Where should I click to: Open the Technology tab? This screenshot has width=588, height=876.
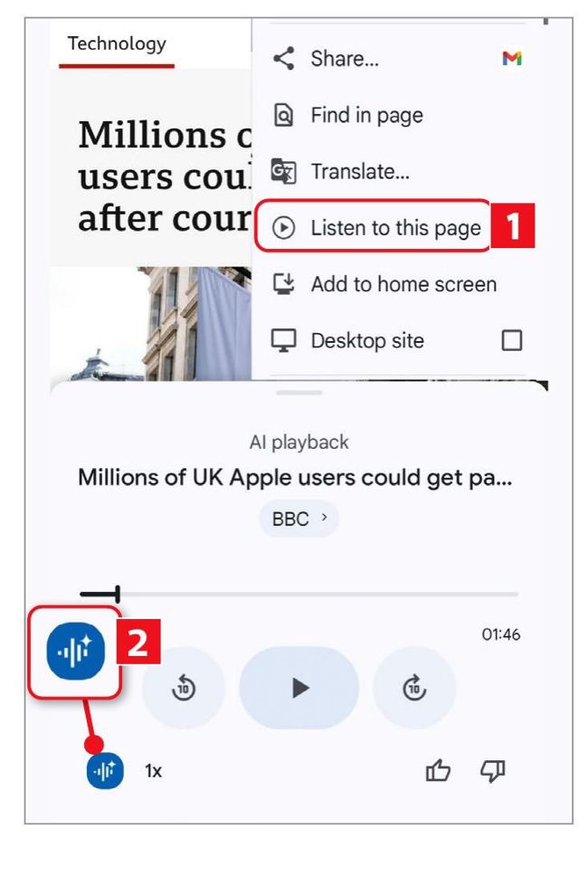click(x=117, y=43)
